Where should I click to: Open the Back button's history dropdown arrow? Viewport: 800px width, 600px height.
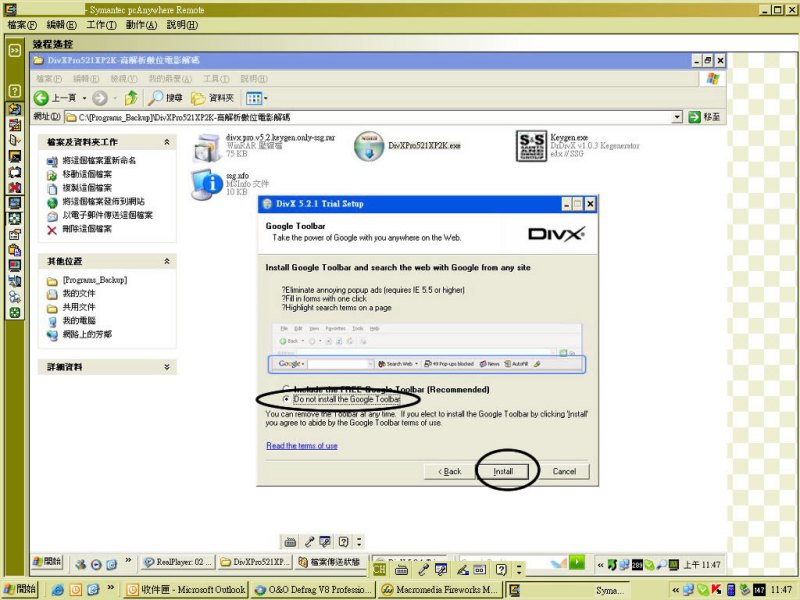(x=84, y=98)
